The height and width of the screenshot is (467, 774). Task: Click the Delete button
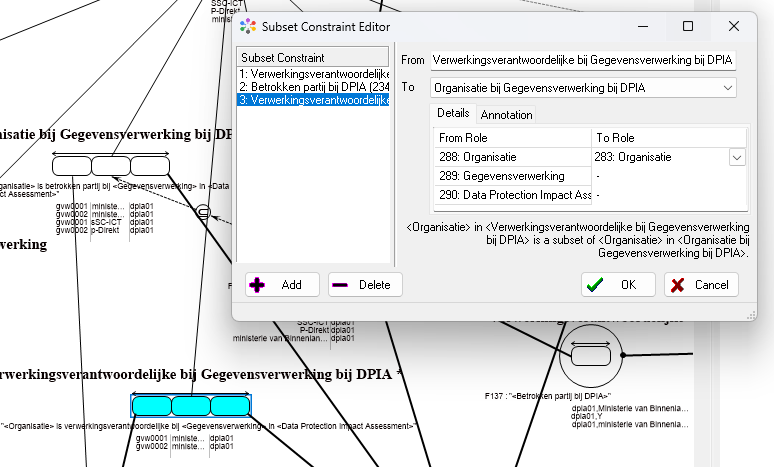(x=365, y=285)
